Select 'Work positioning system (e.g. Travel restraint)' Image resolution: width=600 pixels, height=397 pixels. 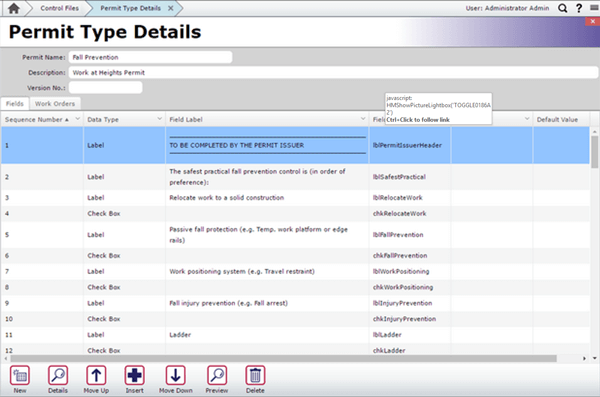coord(242,271)
